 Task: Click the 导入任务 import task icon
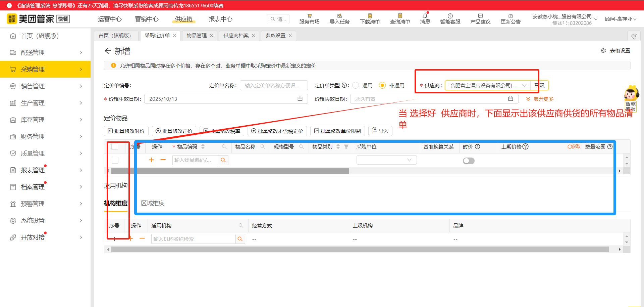(339, 18)
